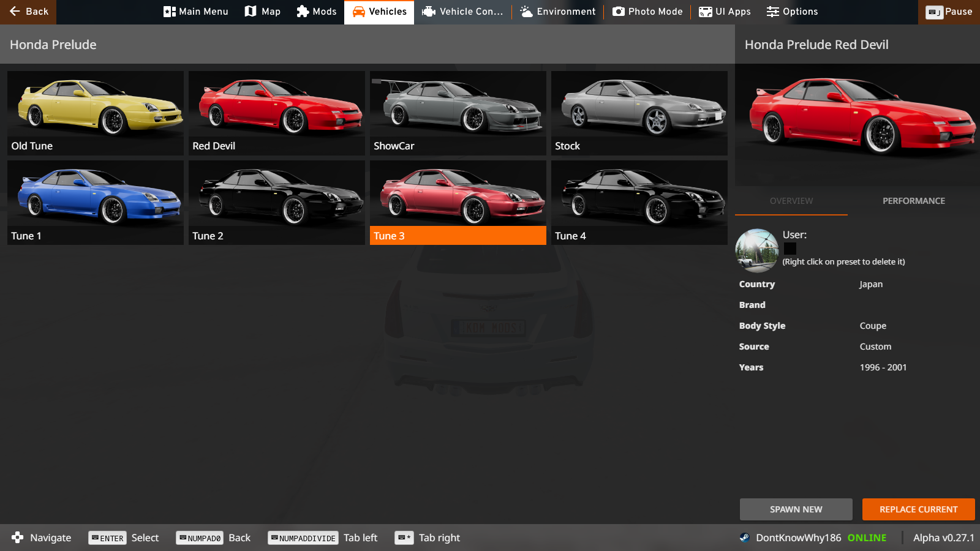980x551 pixels.
Task: Click the '1996 - 2001' years value
Action: 883,367
